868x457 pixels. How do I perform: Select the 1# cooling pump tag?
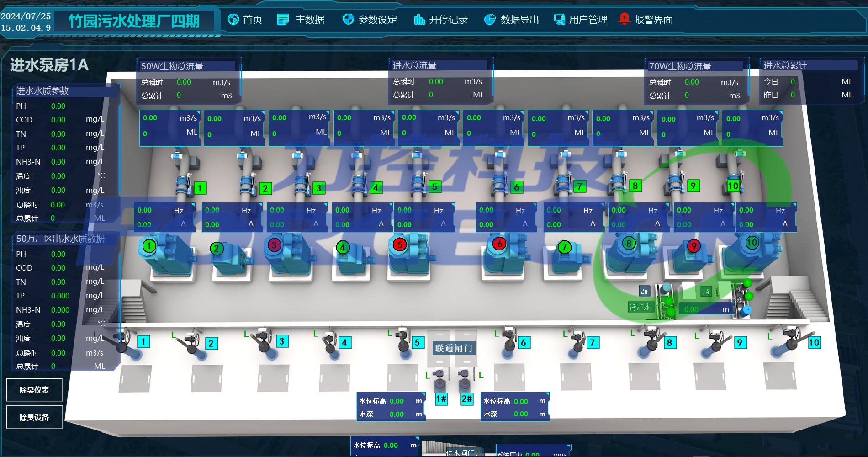(706, 292)
